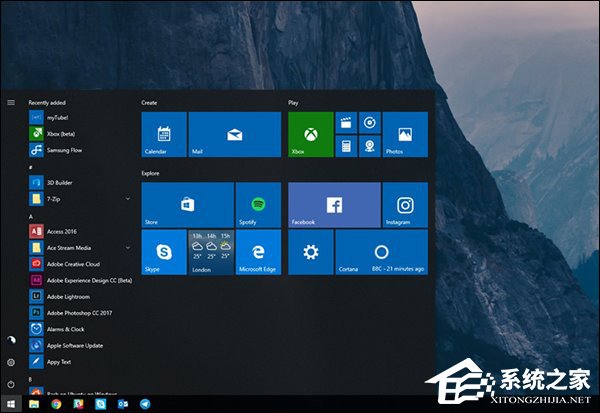Launch 3D Builder from the app list

pos(80,183)
